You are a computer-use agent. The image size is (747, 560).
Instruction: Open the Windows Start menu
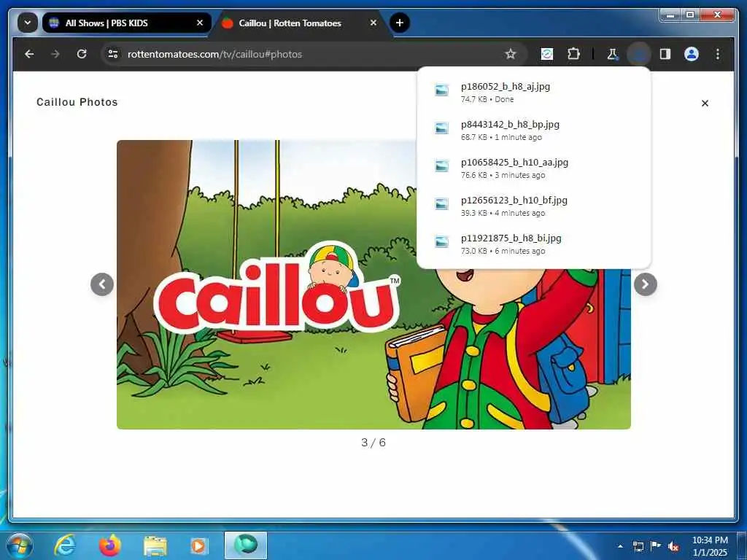(x=19, y=545)
